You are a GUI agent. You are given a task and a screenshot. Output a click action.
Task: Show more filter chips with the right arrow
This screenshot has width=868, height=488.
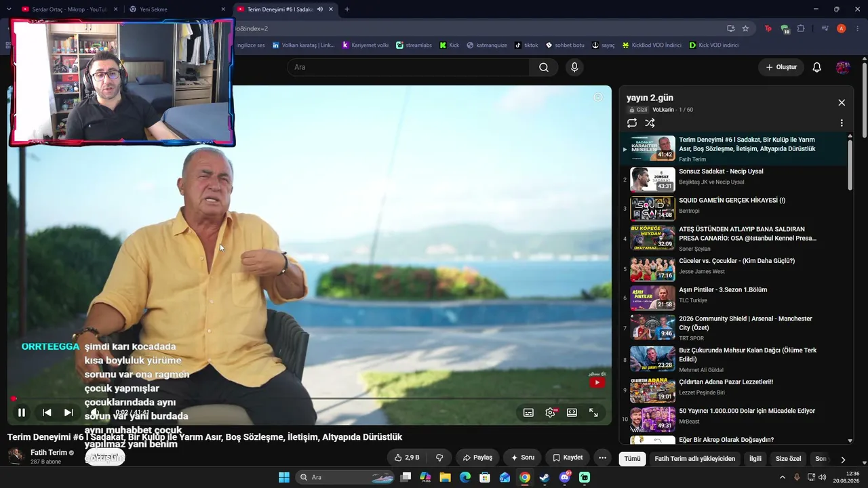coord(843,459)
